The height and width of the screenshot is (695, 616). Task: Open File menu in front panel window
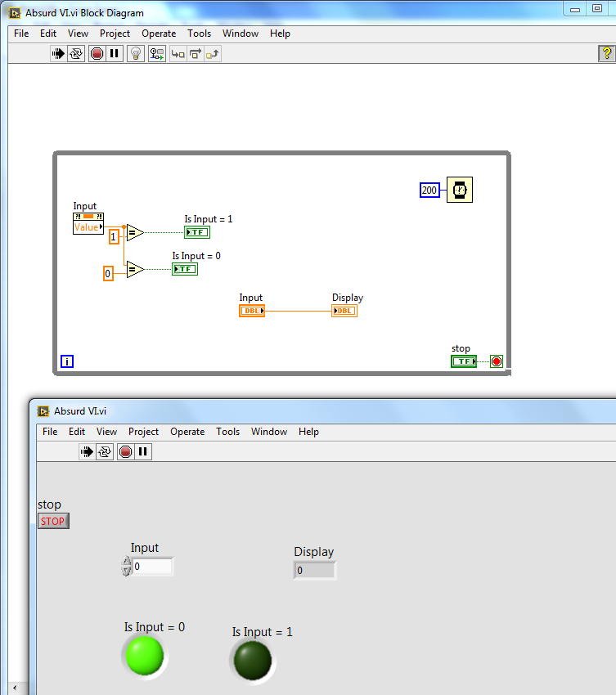point(50,432)
